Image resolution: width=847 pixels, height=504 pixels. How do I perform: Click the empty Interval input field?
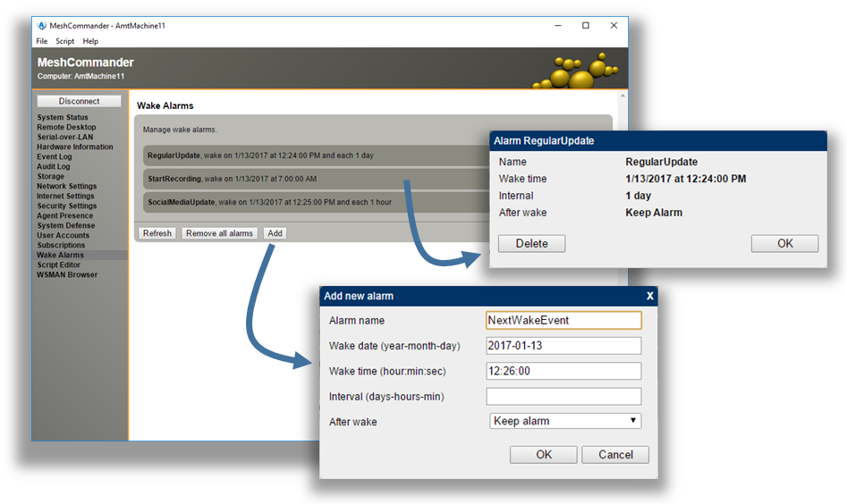point(563,396)
